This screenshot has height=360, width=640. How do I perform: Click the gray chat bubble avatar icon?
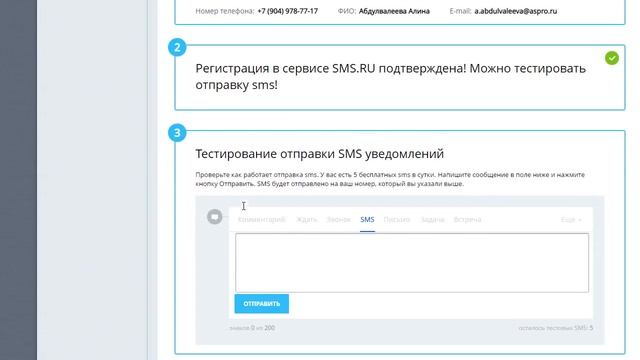(x=215, y=216)
